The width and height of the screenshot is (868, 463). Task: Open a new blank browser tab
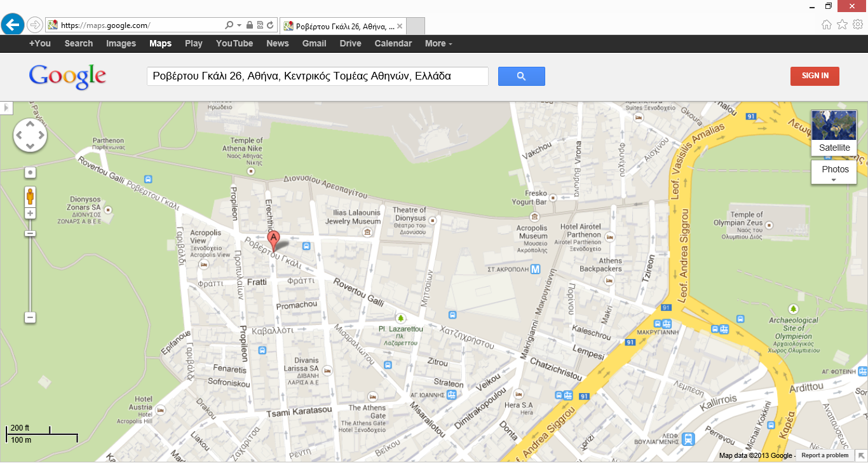coord(416,26)
